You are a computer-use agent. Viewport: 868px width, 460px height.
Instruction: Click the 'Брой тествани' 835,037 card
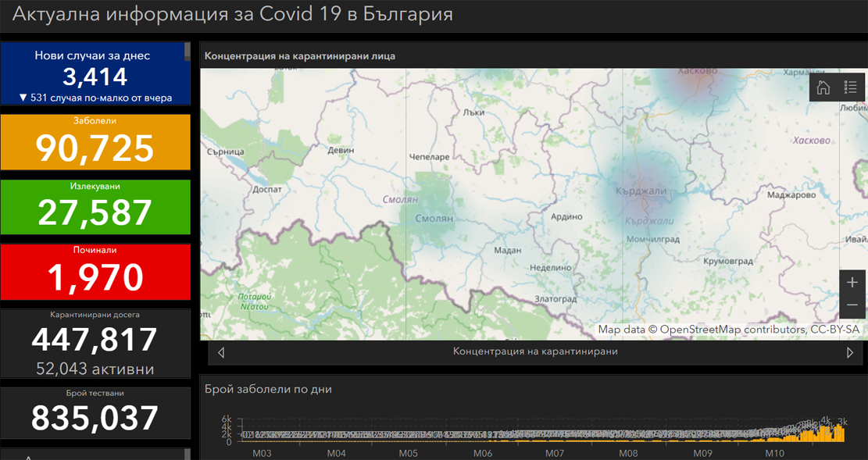[95, 413]
